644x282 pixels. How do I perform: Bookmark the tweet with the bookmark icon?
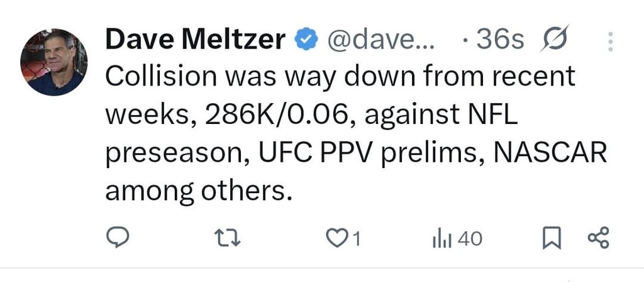pyautogui.click(x=552, y=239)
